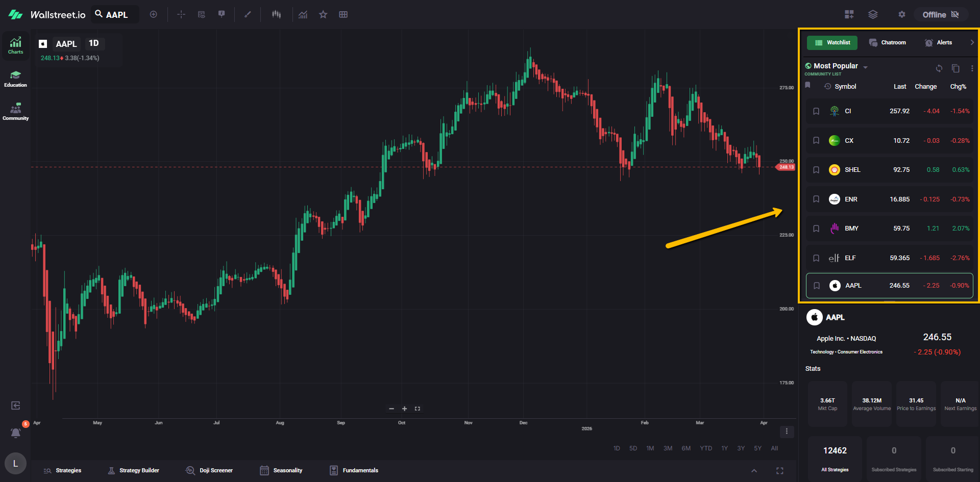Expand the Most Popular list dropdown
The image size is (980, 482).
coord(865,67)
